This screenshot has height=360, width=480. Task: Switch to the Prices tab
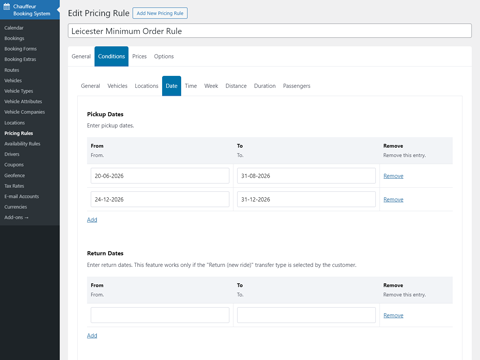point(139,56)
